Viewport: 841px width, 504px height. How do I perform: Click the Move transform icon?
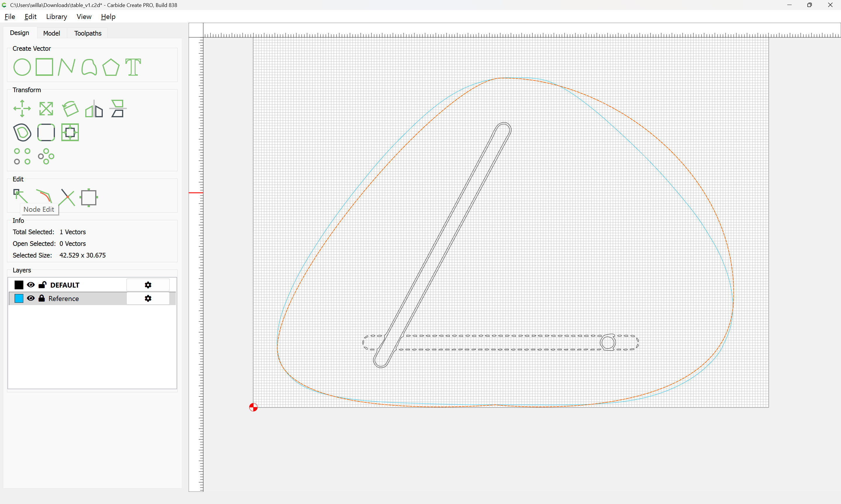click(22, 109)
